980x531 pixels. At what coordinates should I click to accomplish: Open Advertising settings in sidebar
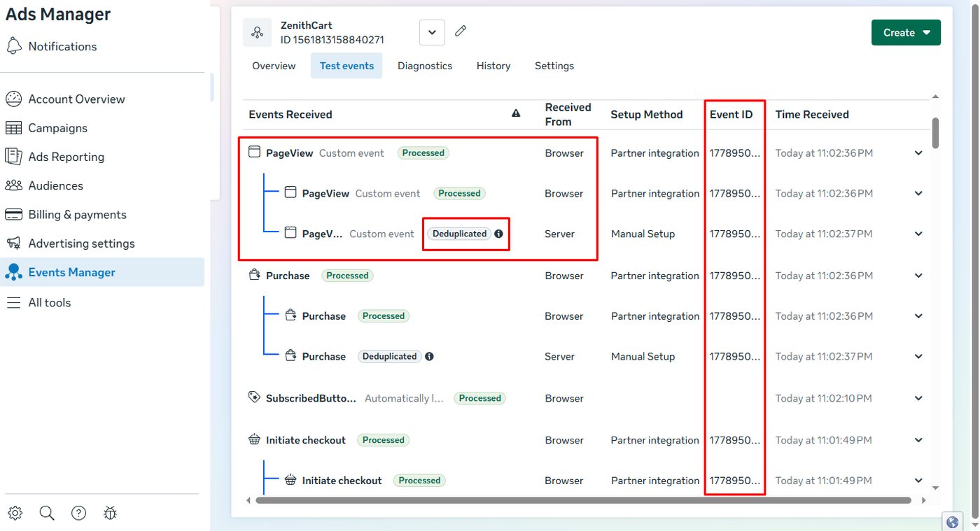[102, 243]
